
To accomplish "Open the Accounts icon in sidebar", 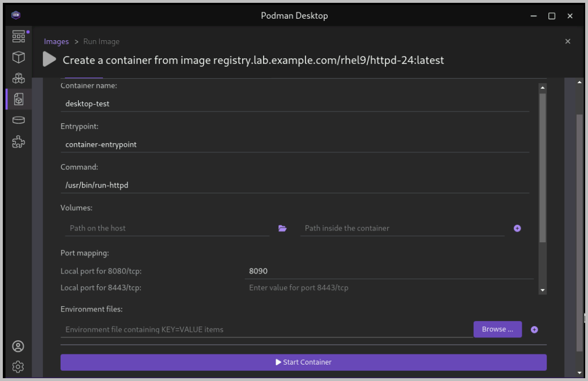I will (x=19, y=346).
